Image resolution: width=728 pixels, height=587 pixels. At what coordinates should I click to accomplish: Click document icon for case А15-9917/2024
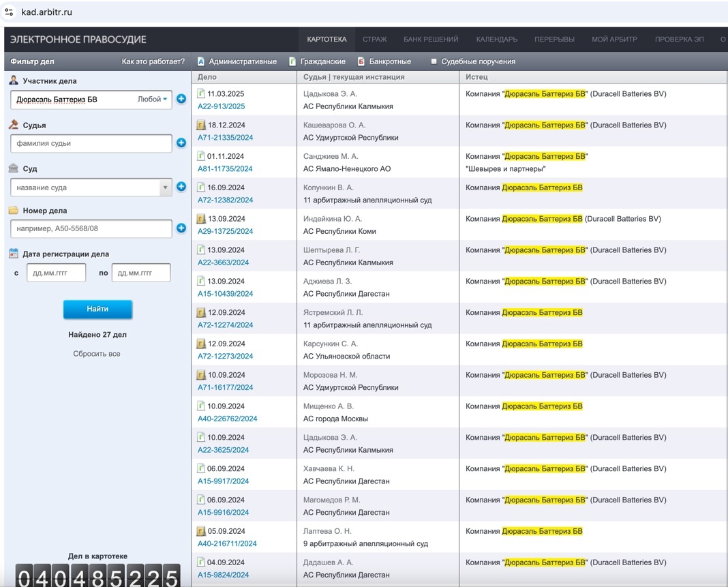(201, 468)
